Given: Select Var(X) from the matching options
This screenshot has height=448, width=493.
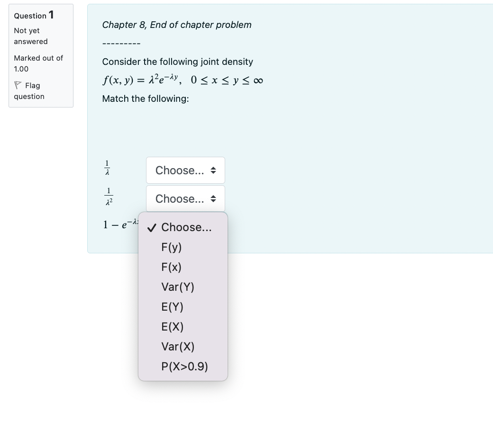Looking at the screenshot, I should point(178,347).
